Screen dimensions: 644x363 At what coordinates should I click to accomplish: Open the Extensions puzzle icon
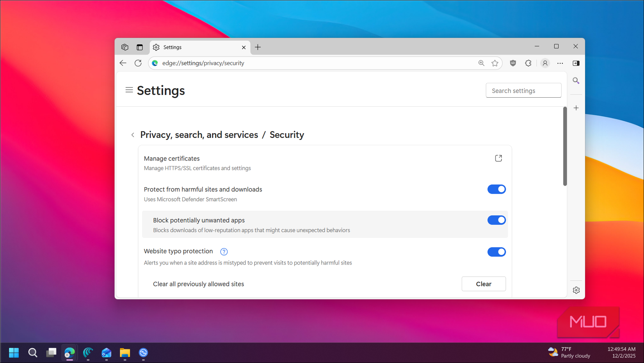point(528,63)
